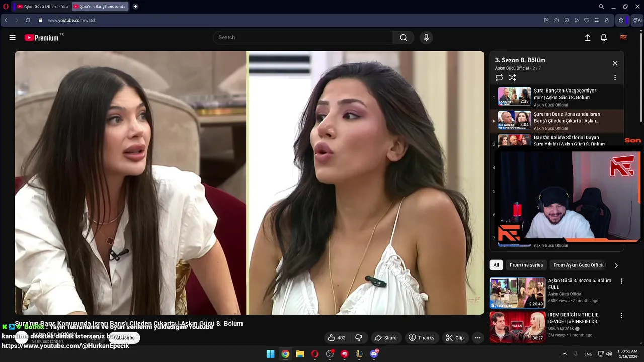Viewport: 644px width, 362px height.
Task: Open the ad blocker shield icon
Action: pyautogui.click(x=567, y=20)
